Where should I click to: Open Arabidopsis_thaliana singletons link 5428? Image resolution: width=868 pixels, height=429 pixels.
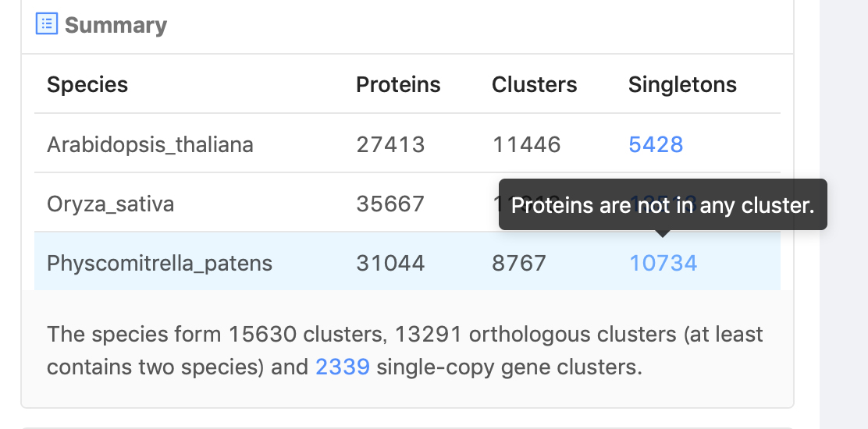[656, 144]
